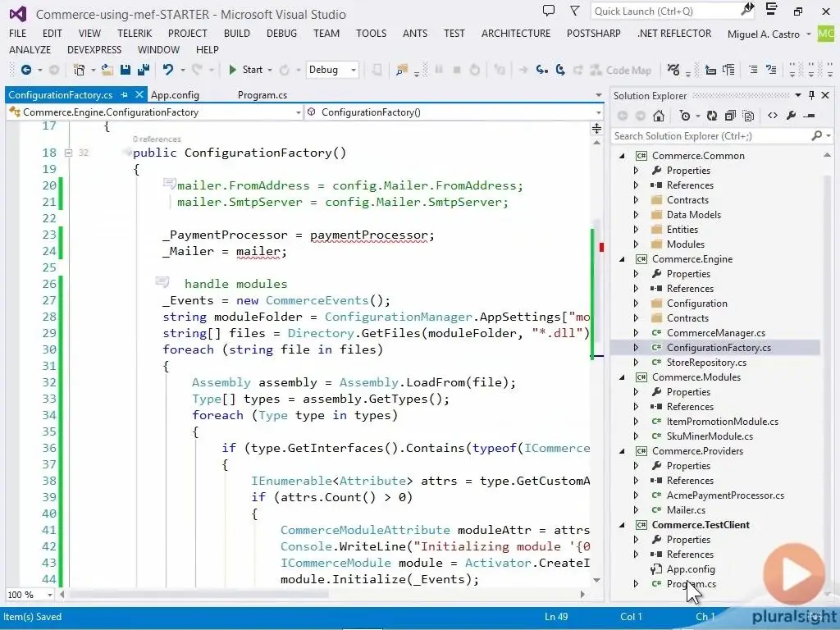Click the feedback speech bubble icon

coord(549,11)
